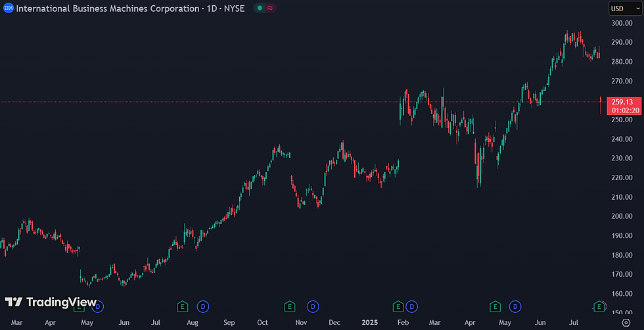Open the dividend marker near May 2024
The image size is (644, 330).
click(99, 306)
